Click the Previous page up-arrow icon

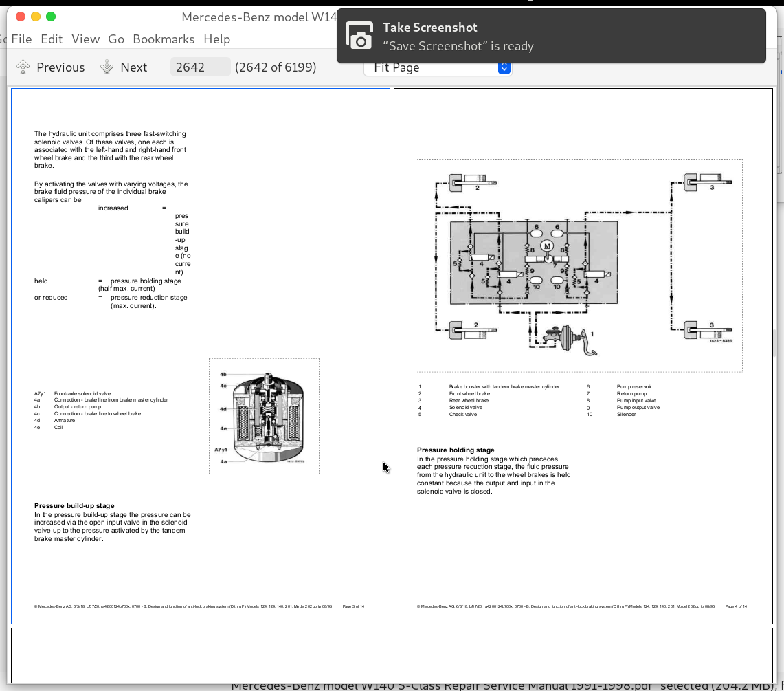click(x=23, y=67)
